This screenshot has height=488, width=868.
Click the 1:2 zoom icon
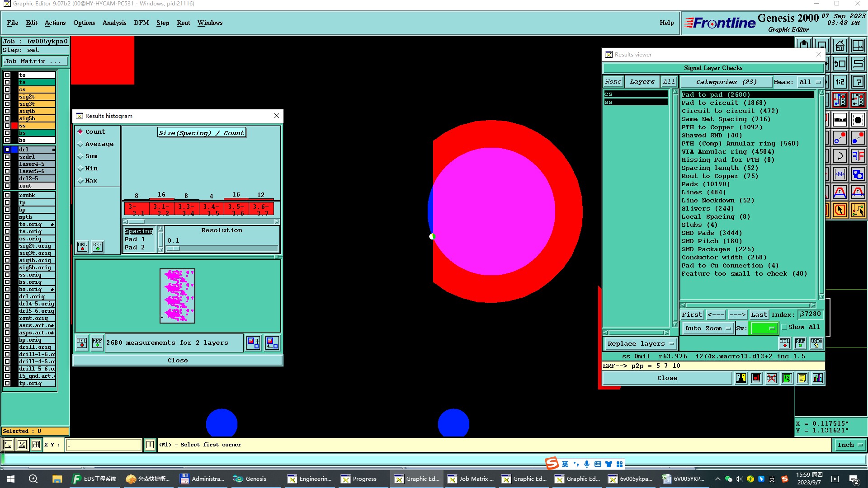[x=840, y=82]
